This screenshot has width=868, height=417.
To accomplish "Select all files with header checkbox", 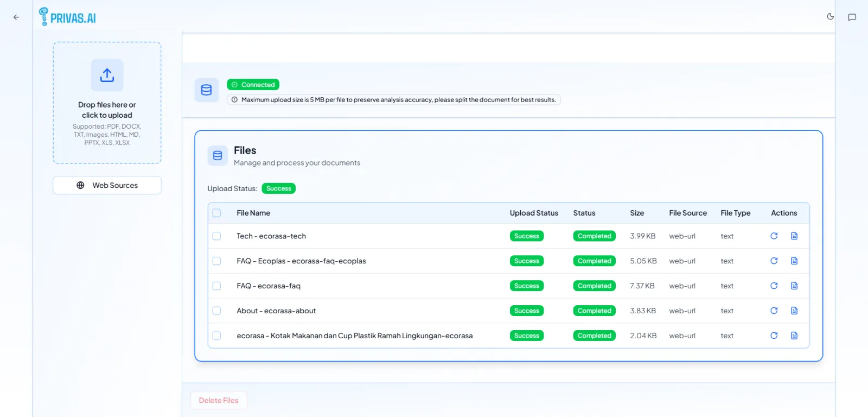I will click(216, 213).
